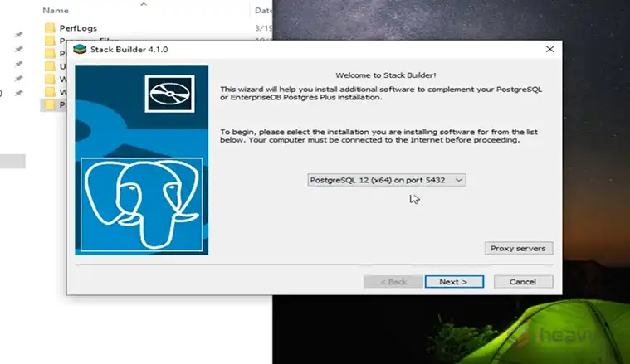Click the PerfLogs folder icon
The image size is (630, 364).
click(x=51, y=27)
